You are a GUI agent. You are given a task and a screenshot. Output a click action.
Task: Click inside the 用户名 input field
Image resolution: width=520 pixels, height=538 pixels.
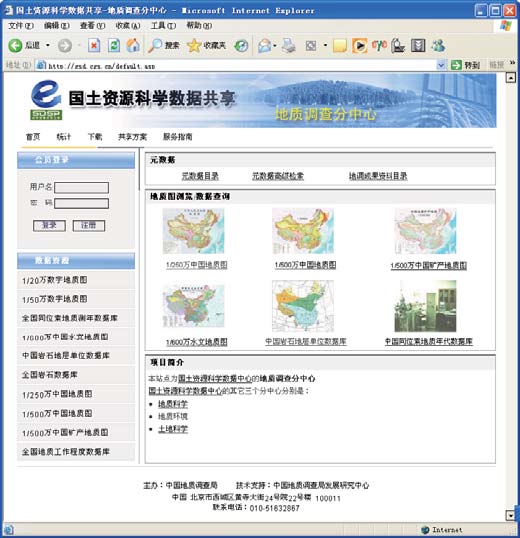click(x=82, y=187)
